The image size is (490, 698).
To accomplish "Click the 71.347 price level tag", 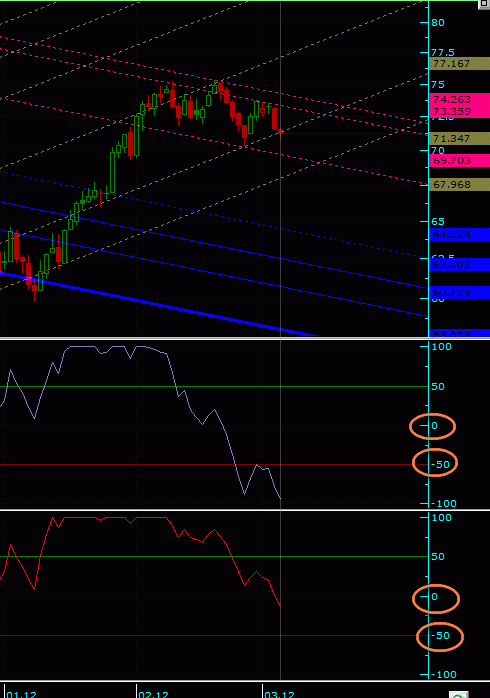I will coord(459,138).
